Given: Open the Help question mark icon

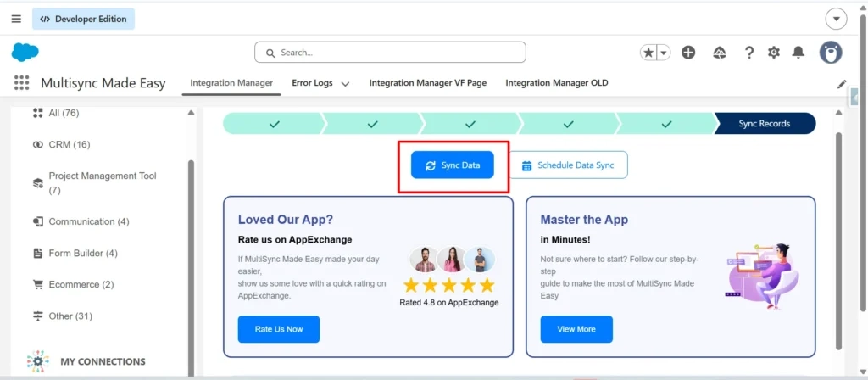Looking at the screenshot, I should click(749, 53).
